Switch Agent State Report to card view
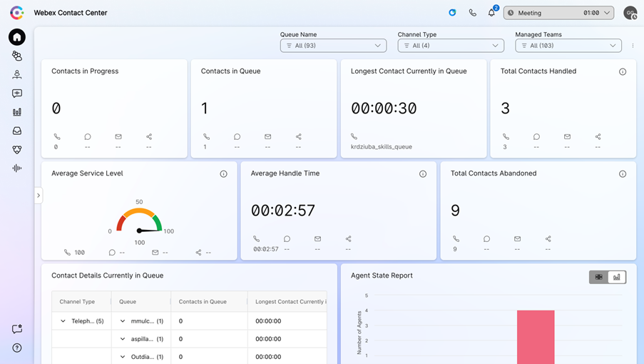644x364 pixels. click(599, 278)
